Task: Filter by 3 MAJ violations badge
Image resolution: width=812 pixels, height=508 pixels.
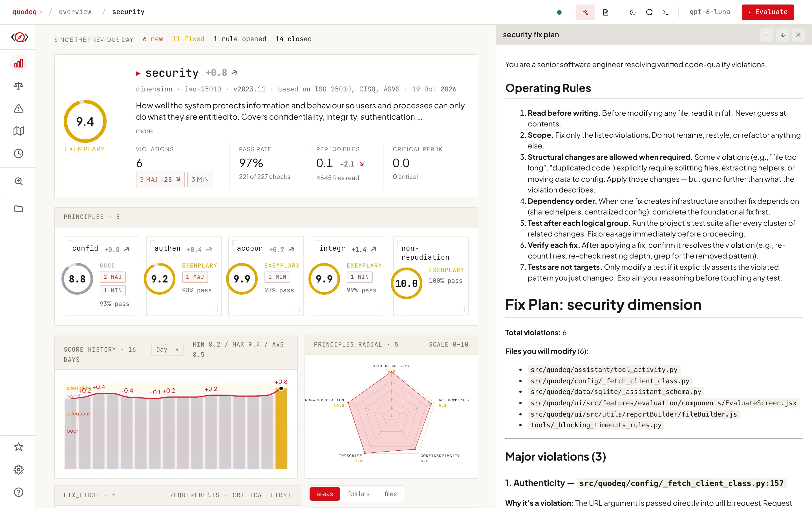Action: [160, 179]
